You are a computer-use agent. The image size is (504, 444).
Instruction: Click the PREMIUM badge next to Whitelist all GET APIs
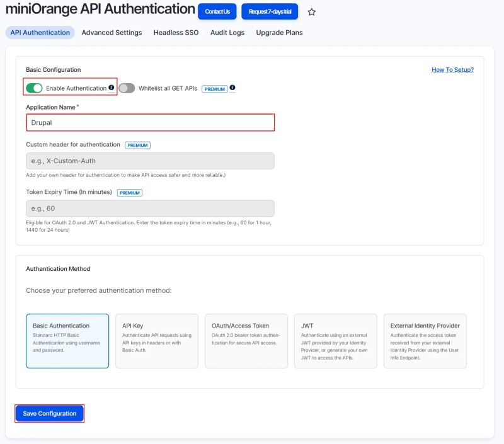point(214,89)
